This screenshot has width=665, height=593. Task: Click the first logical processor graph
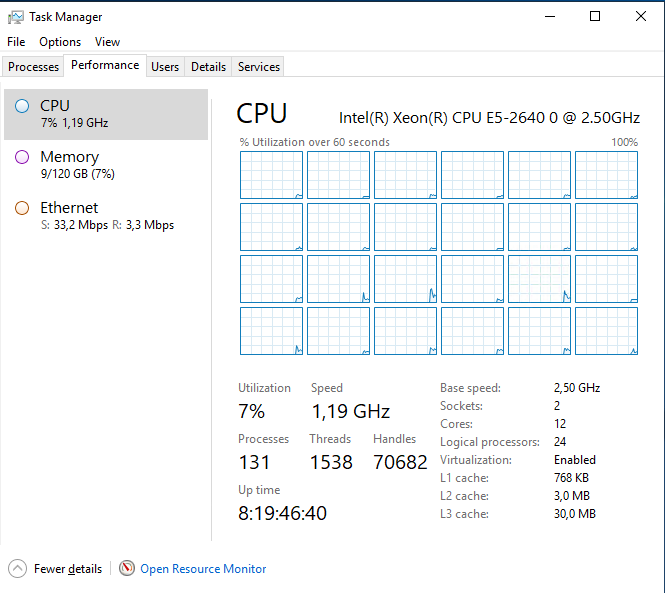tap(271, 175)
